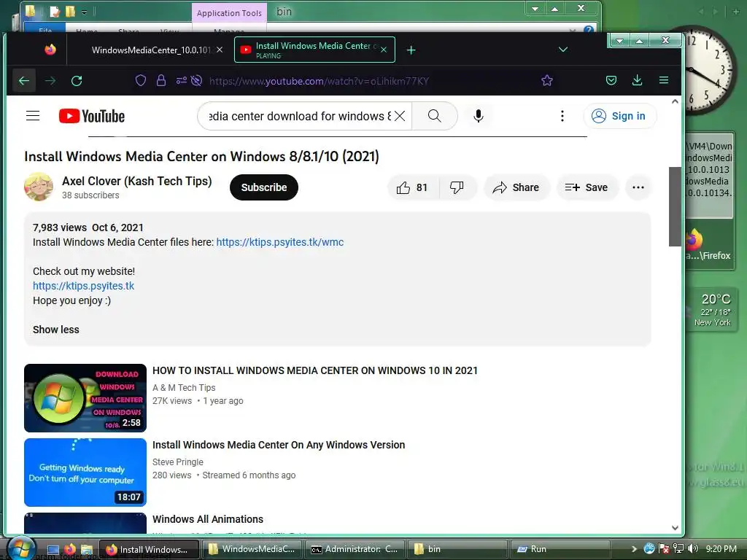Open ktips.psyites.tk/wmc download link
The width and height of the screenshot is (747, 560).
click(x=280, y=242)
